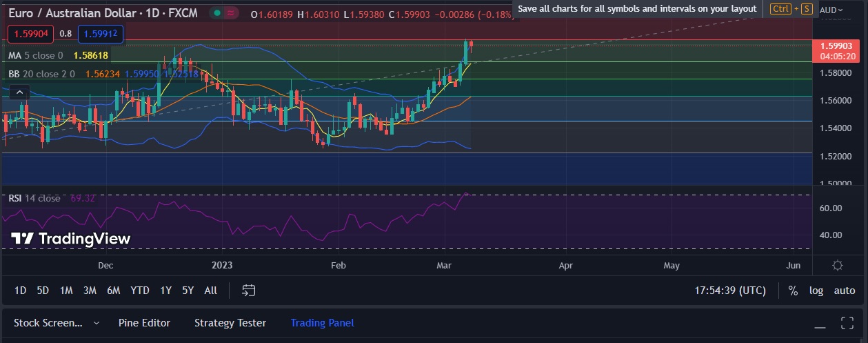868x343 pixels.
Task: Set the date range to 6M
Action: 113,291
